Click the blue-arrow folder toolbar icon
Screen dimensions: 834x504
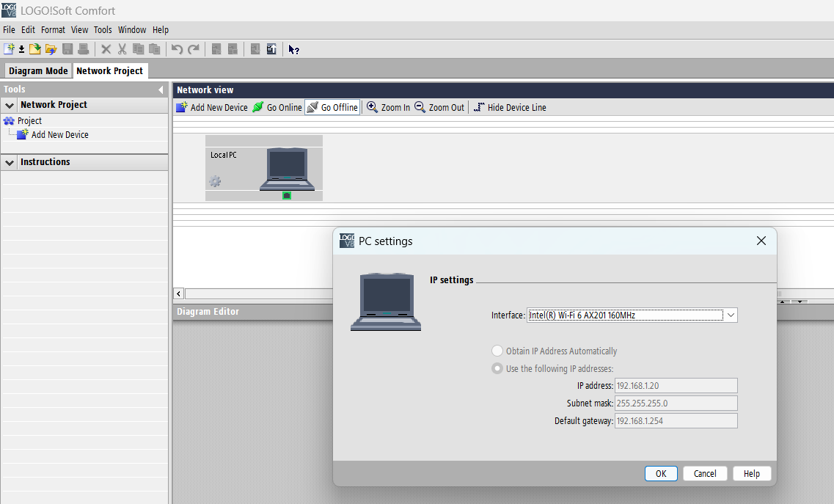[51, 49]
